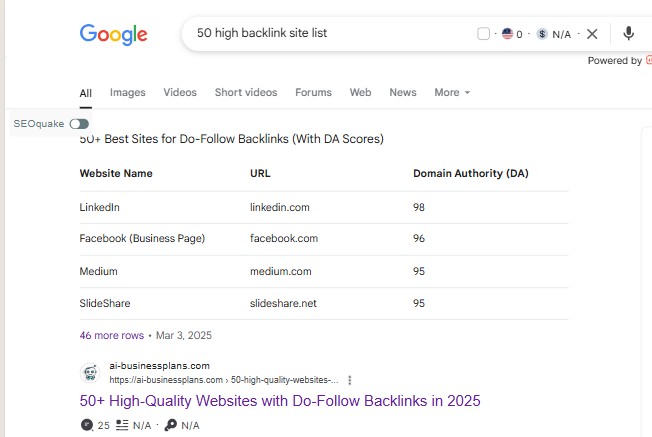Click the US flag volume icon
This screenshot has width=652, height=437.
pos(507,33)
